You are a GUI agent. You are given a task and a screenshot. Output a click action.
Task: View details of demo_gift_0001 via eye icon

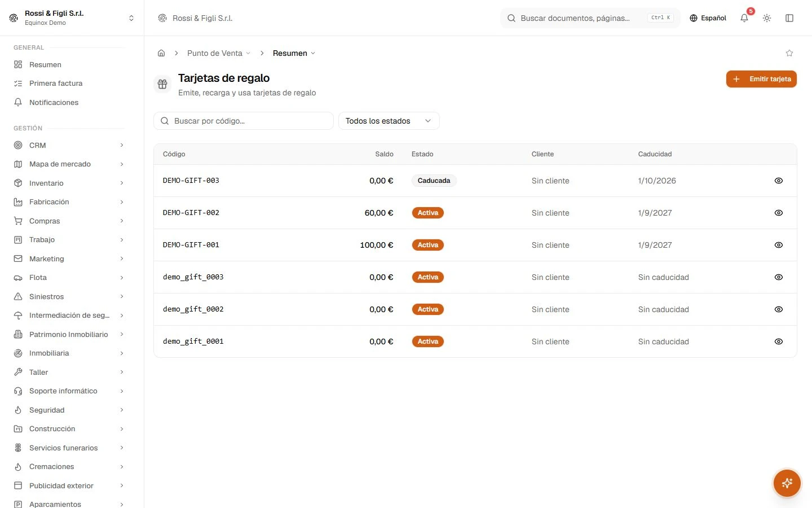point(779,341)
